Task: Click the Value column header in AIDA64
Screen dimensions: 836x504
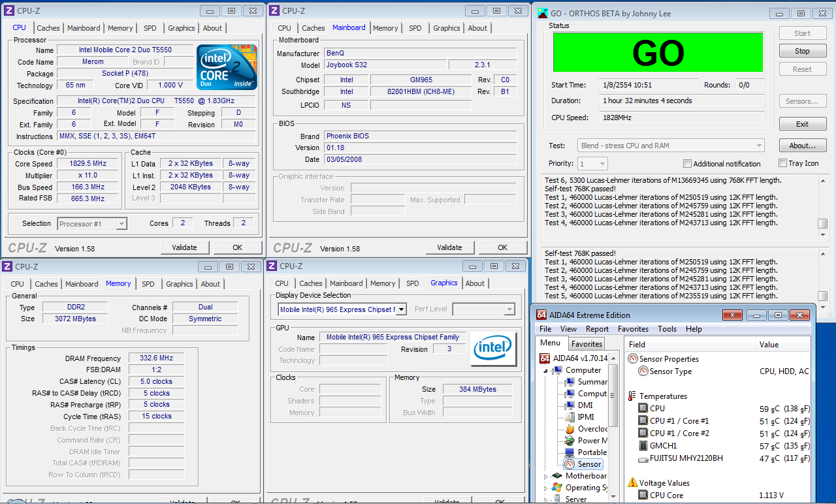Action: click(x=783, y=344)
